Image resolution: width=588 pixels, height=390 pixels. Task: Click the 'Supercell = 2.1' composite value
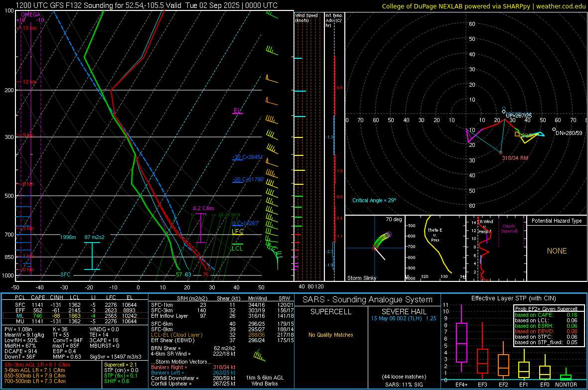(121, 365)
